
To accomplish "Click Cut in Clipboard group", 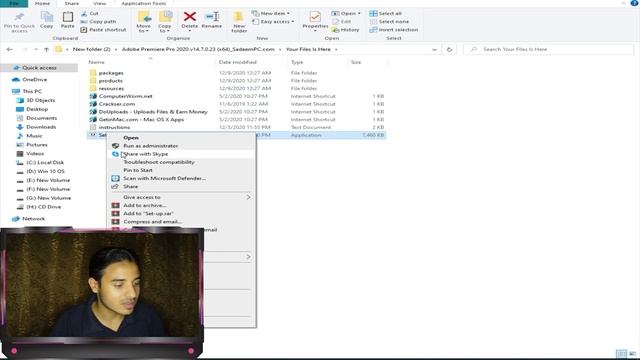I will [90, 13].
